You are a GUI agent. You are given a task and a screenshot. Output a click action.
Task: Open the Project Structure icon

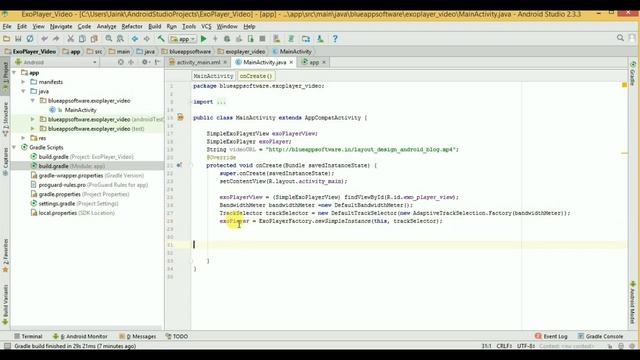tap(306, 39)
